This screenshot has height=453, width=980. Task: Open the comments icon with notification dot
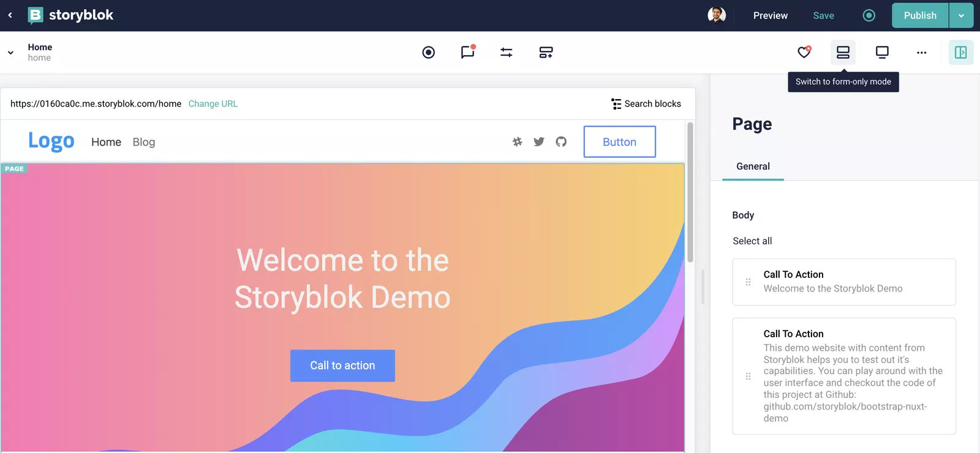[468, 52]
